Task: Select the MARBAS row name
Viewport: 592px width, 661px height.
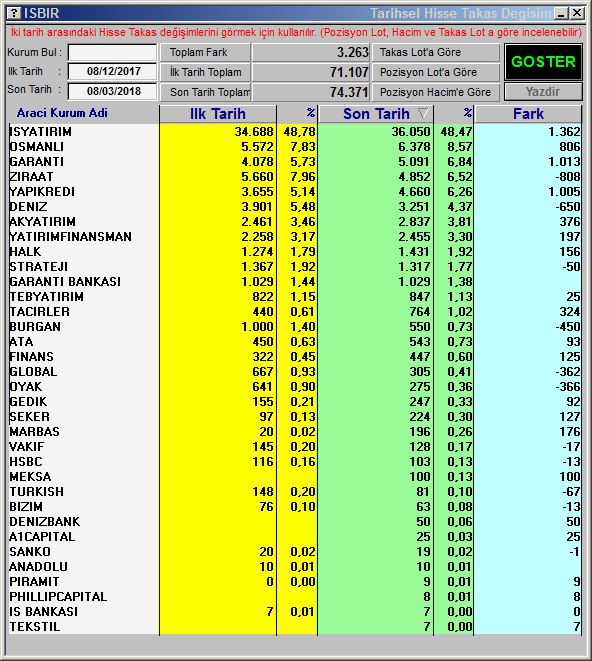Action: 35,432
